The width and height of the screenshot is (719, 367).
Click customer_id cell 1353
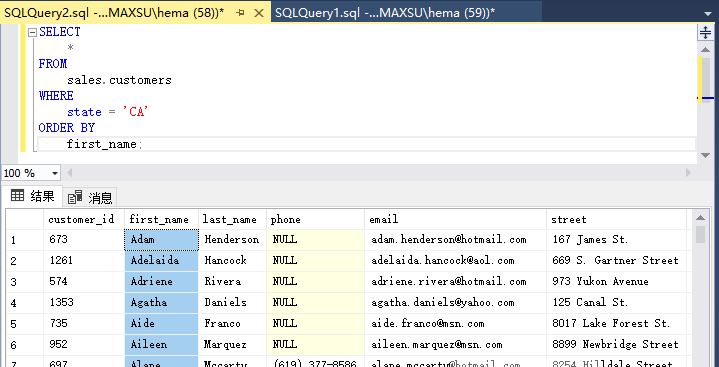(84, 302)
